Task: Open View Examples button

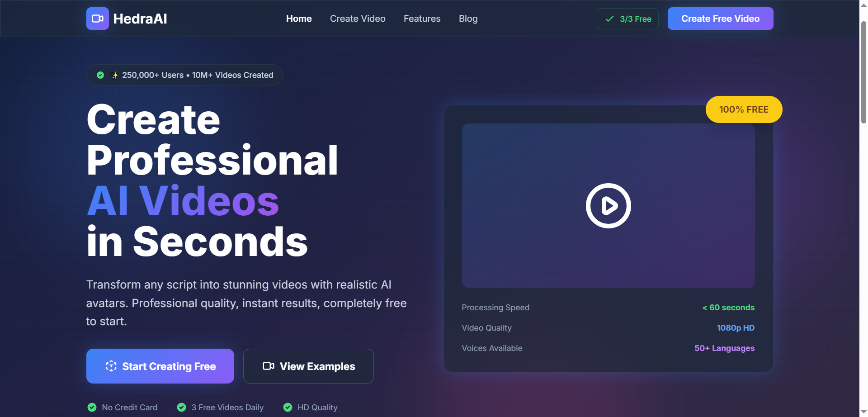Action: coord(308,366)
